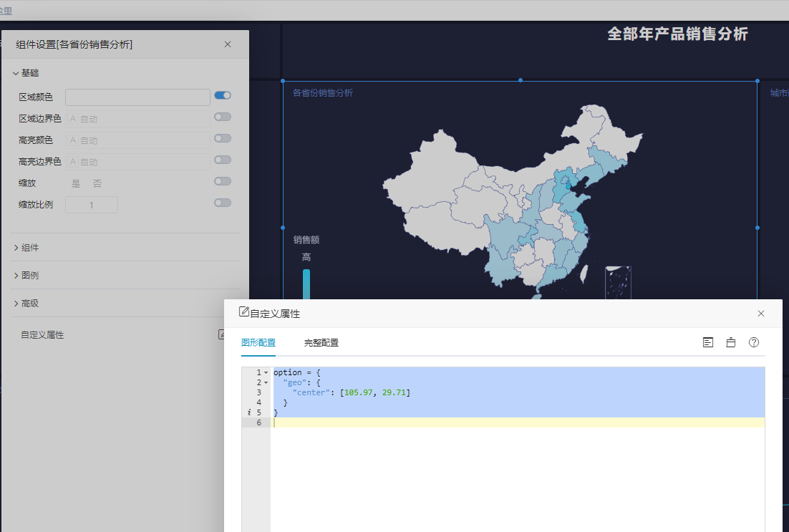Image resolution: width=789 pixels, height=532 pixels.
Task: Turn on the 缩放 switch
Action: point(223,181)
